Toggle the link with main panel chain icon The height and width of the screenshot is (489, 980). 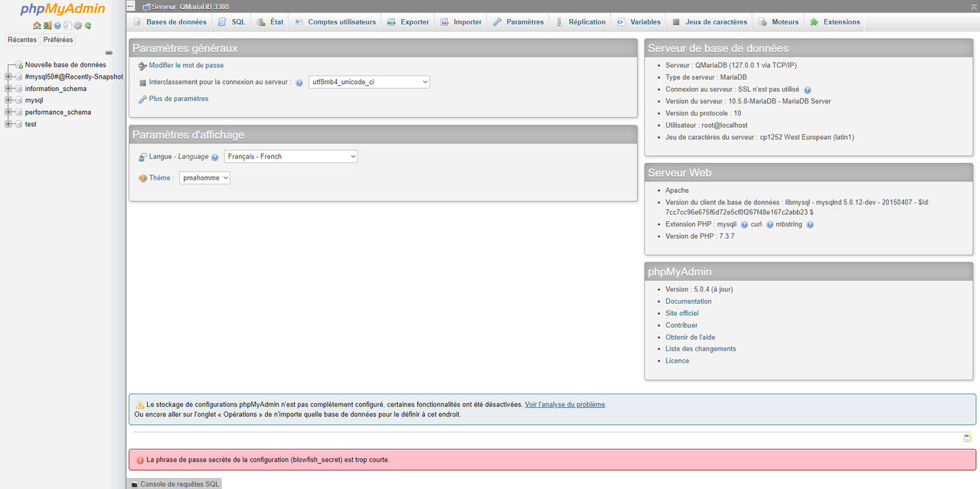(109, 53)
